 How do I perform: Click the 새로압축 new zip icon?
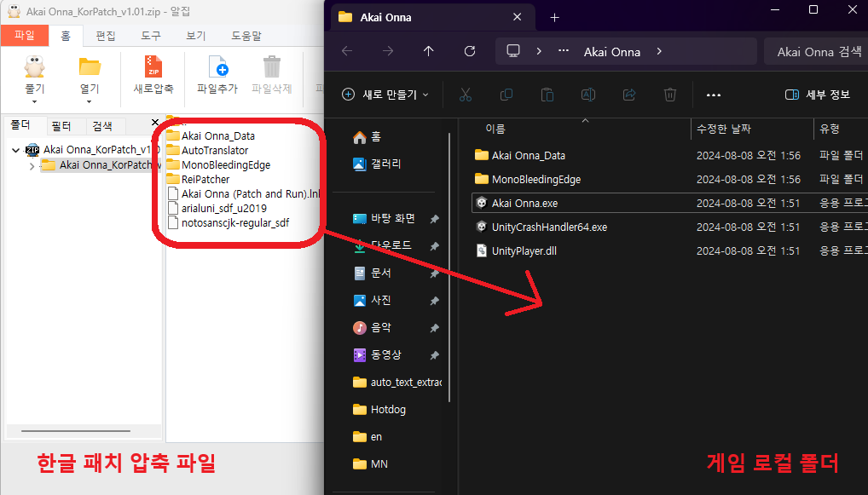tap(153, 67)
